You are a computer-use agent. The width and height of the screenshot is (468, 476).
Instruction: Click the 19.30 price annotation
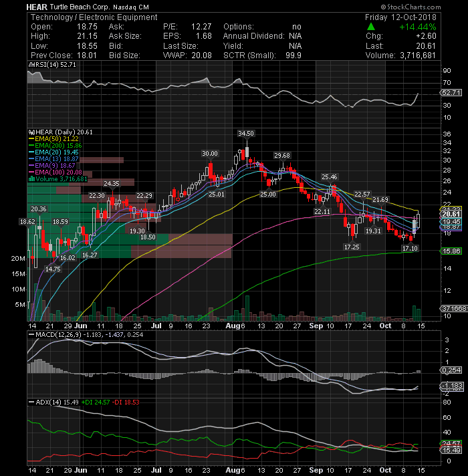[137, 231]
